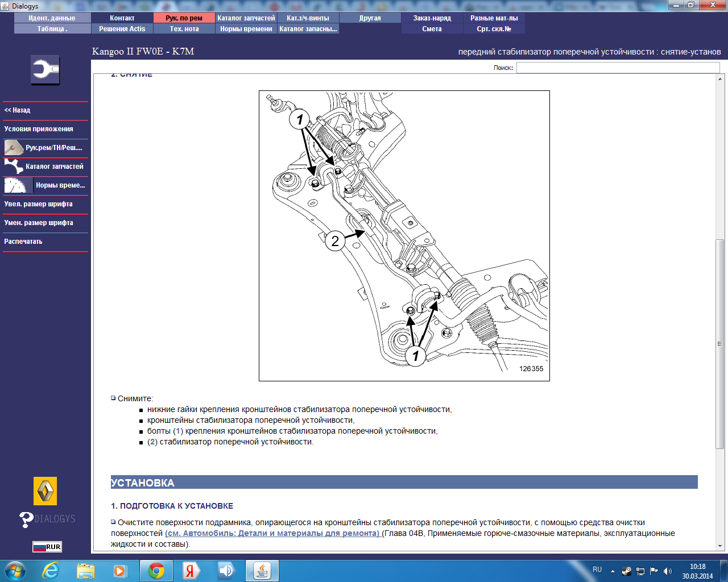
Task: Select the Каталог запасны... tab
Action: coord(308,29)
